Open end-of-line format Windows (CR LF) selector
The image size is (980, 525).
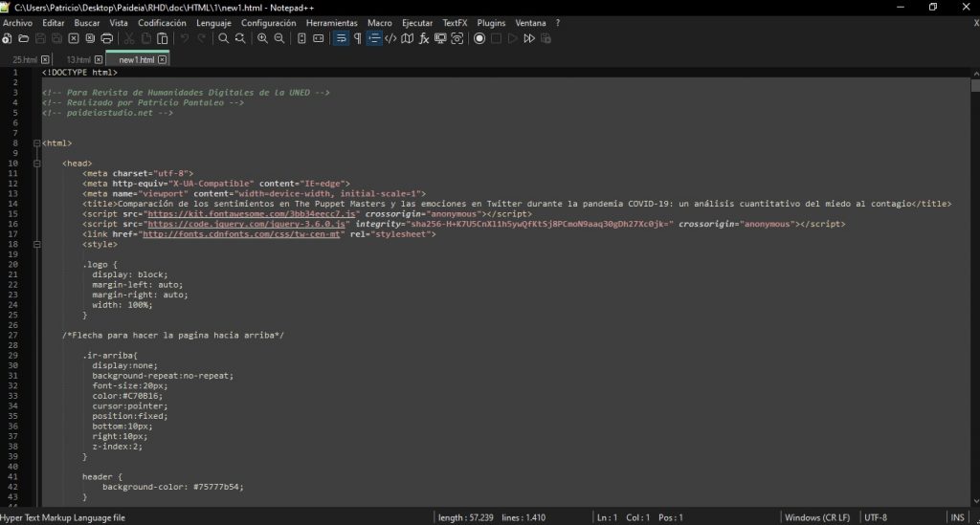point(817,517)
